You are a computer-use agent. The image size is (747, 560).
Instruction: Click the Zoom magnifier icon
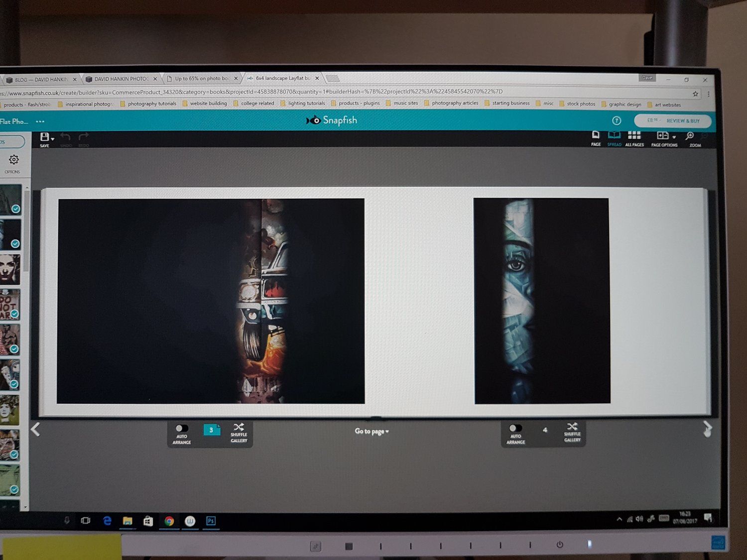tap(690, 136)
